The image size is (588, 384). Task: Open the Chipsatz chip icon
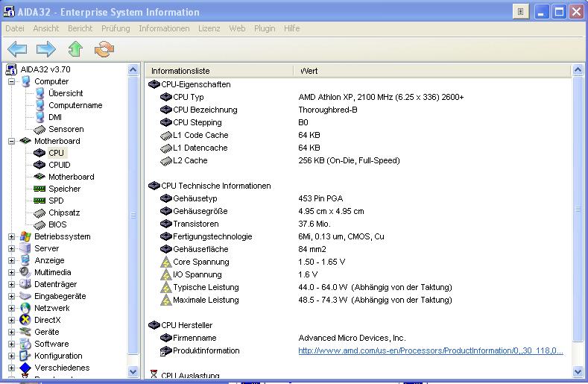pyautogui.click(x=39, y=213)
